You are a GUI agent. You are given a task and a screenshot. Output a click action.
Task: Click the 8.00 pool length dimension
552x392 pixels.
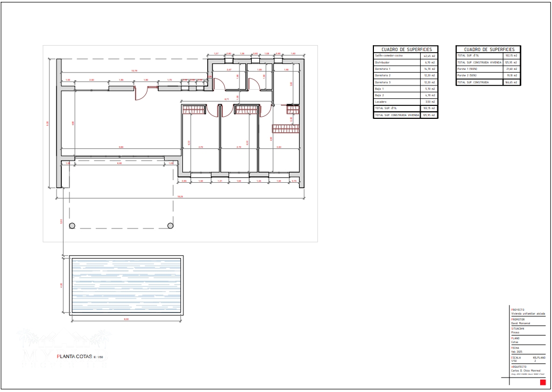click(126, 319)
